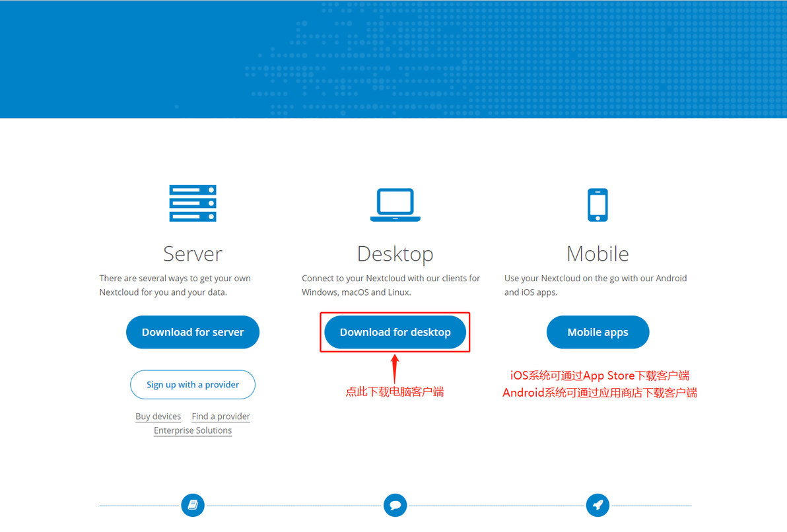Open the rocket circle icon
Viewport: 787px width, 532px height.
[x=598, y=505]
